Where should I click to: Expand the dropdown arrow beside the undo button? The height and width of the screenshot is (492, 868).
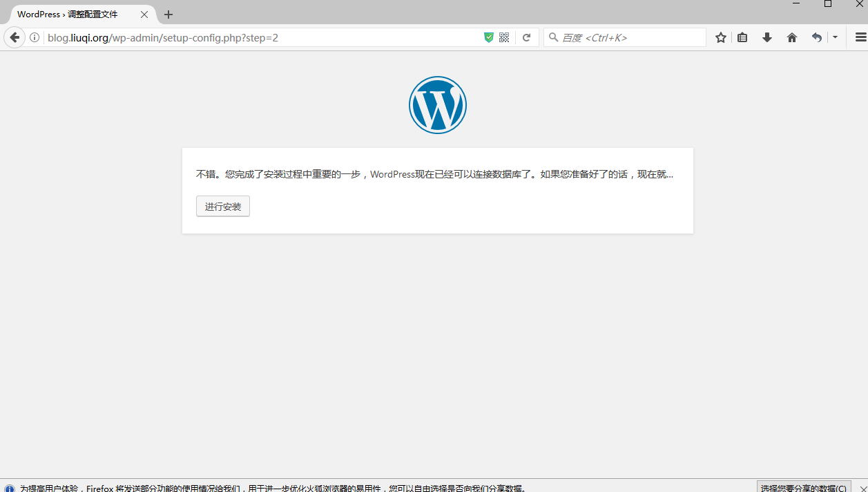tap(835, 37)
